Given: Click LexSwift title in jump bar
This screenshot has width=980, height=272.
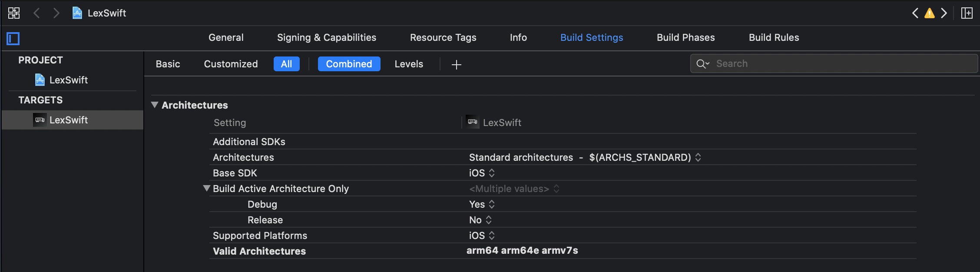Looking at the screenshot, I should click(x=107, y=13).
